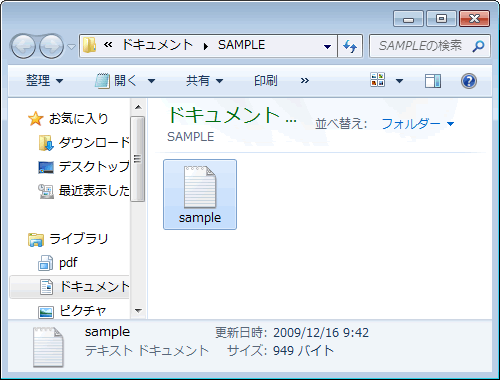This screenshot has width=500, height=380.
Task: Close the Explorer window
Action: (474, 19)
